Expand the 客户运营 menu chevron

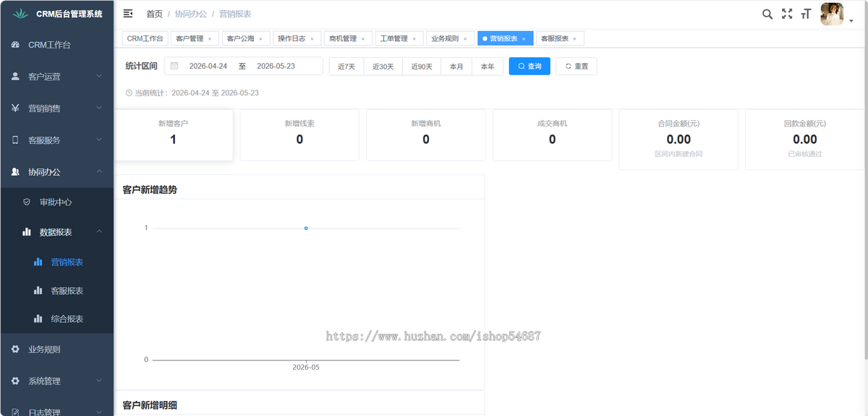coord(99,76)
